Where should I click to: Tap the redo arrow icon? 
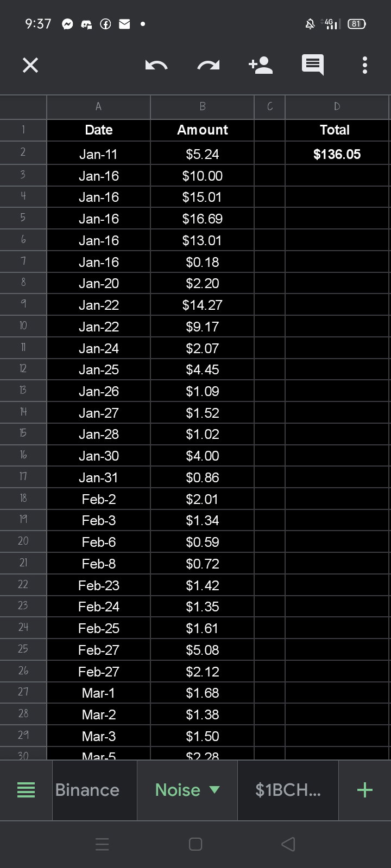pos(209,66)
